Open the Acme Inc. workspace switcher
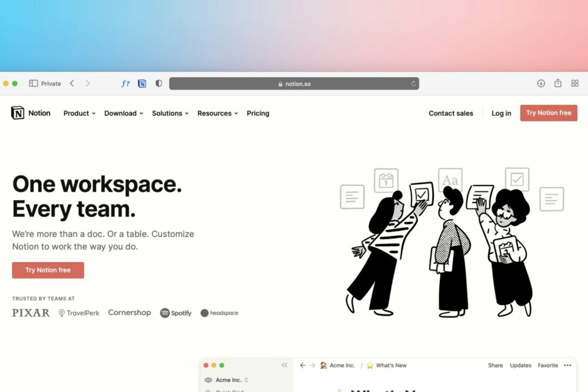This screenshot has width=588, height=392. 227,380
